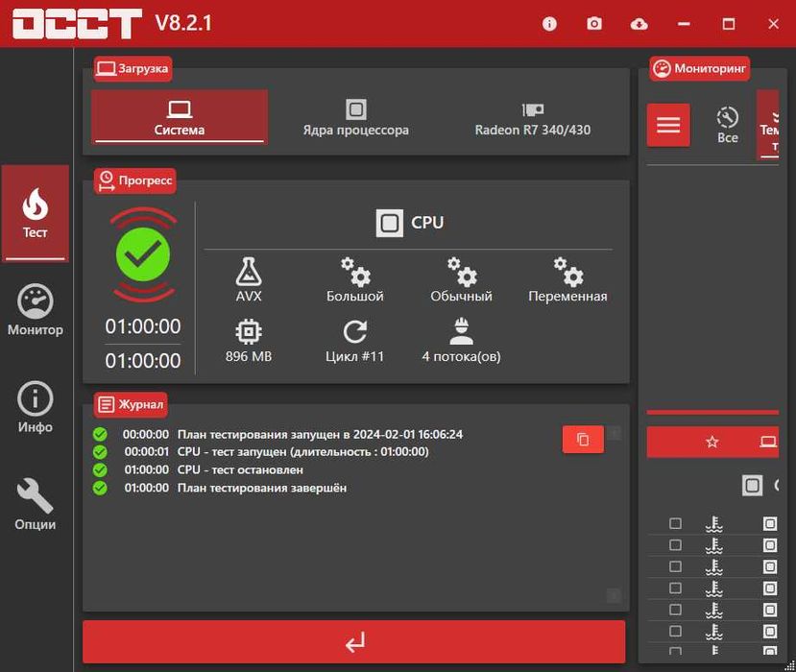Click the Большой data set gears icon
Viewport: 796px width, 672px height.
[x=355, y=272]
